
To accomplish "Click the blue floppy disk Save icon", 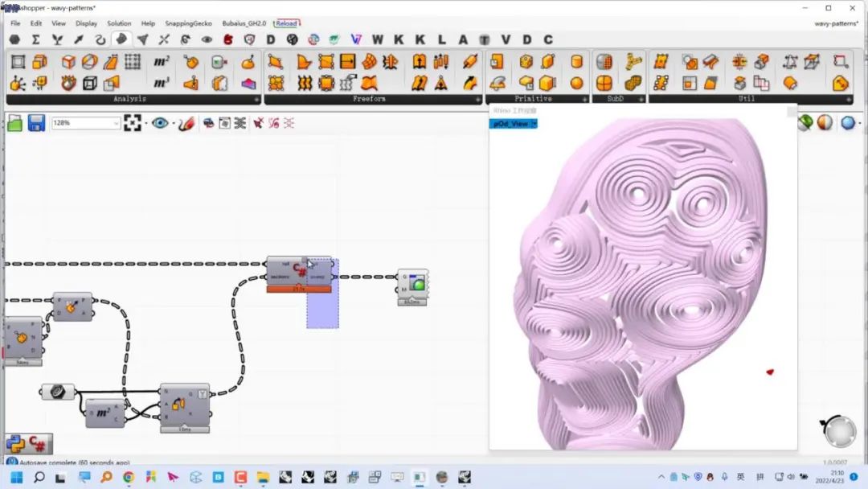I will 36,123.
